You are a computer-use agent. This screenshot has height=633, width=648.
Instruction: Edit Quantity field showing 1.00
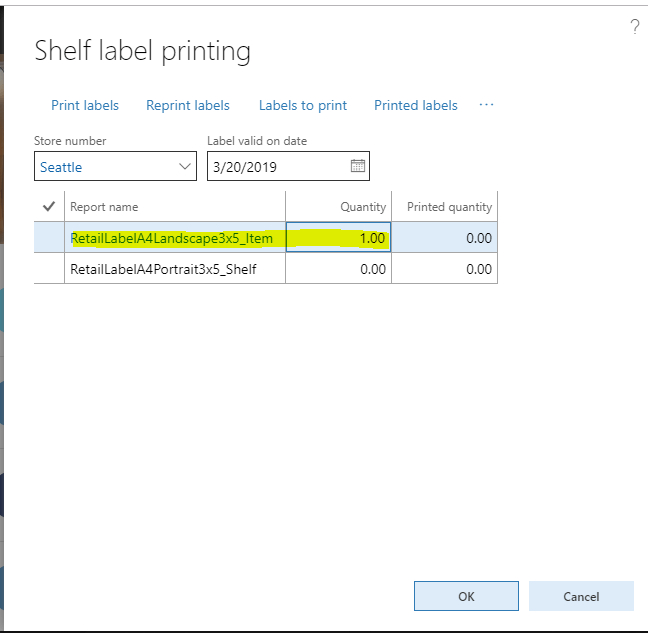pos(339,238)
